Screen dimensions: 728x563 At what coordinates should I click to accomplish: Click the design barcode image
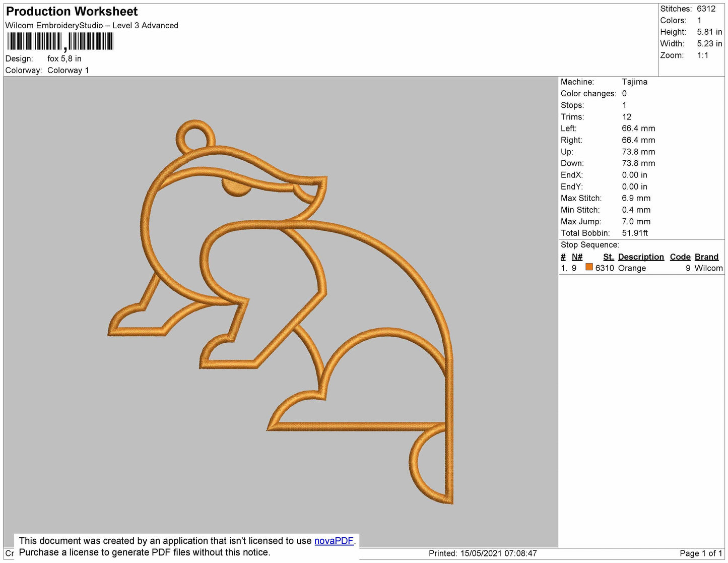[60, 42]
